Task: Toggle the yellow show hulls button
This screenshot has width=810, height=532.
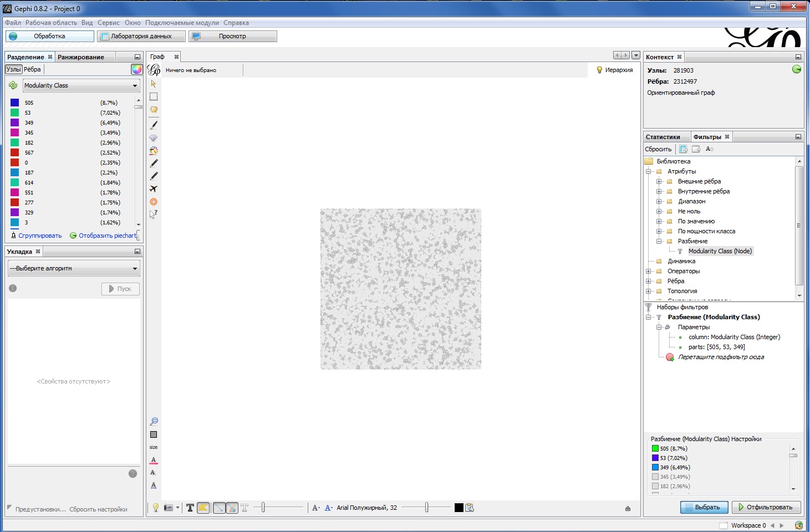Action: click(x=203, y=508)
